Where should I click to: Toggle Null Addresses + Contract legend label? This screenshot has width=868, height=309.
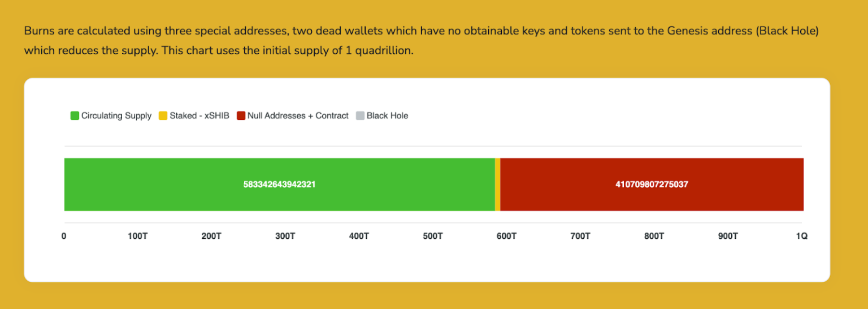click(x=298, y=116)
